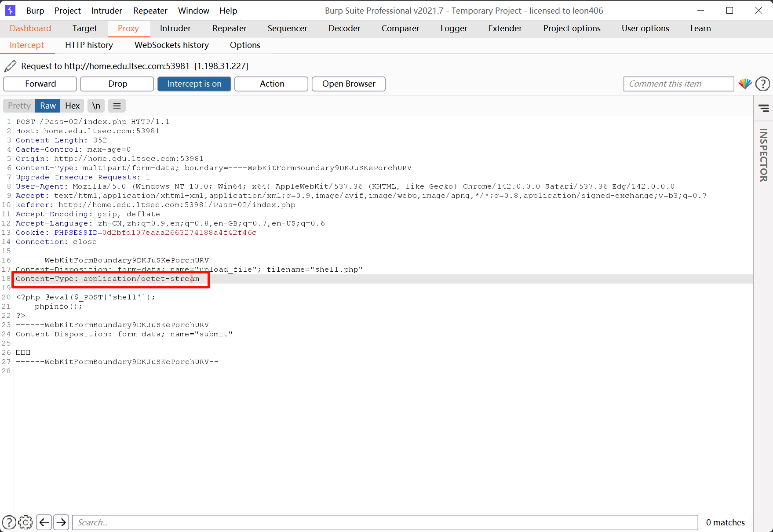Open the User options tab
This screenshot has width=773, height=532.
645,28
